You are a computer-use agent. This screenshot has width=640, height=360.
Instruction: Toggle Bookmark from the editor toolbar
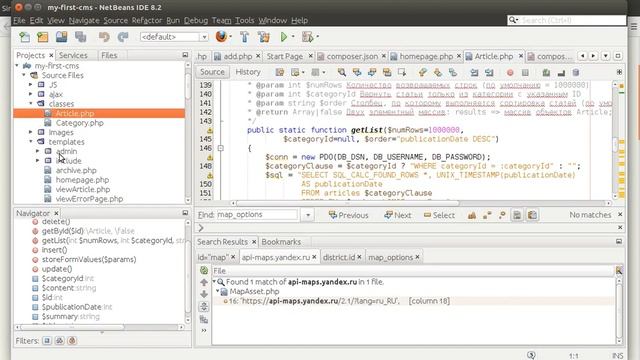(x=453, y=72)
